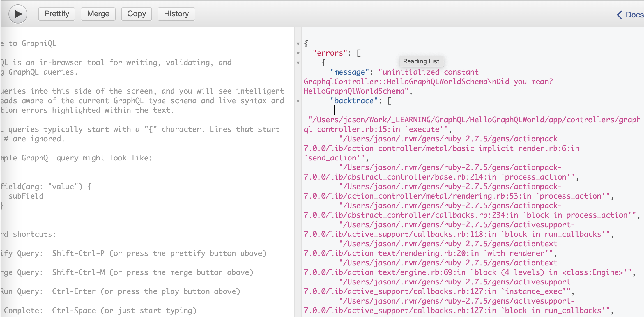The image size is (644, 317).
Task: Collapse the "backtrace" array fold arrow
Action: click(298, 101)
